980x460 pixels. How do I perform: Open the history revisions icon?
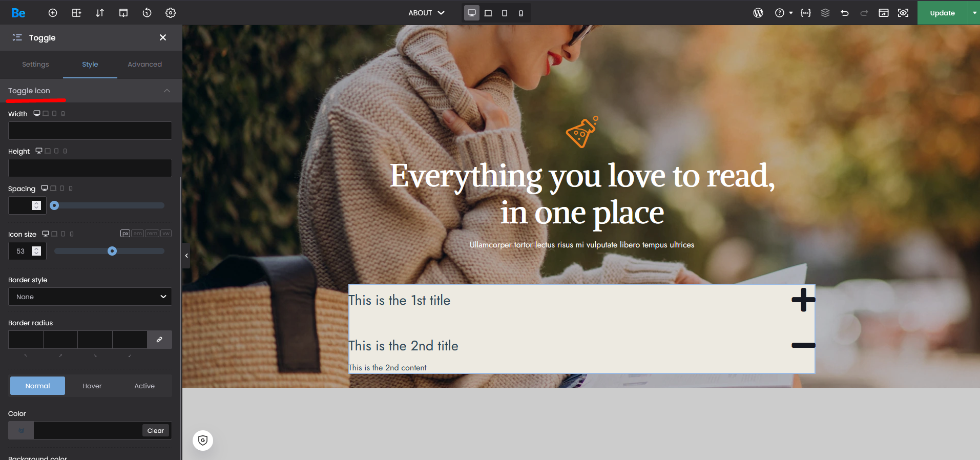[147, 13]
